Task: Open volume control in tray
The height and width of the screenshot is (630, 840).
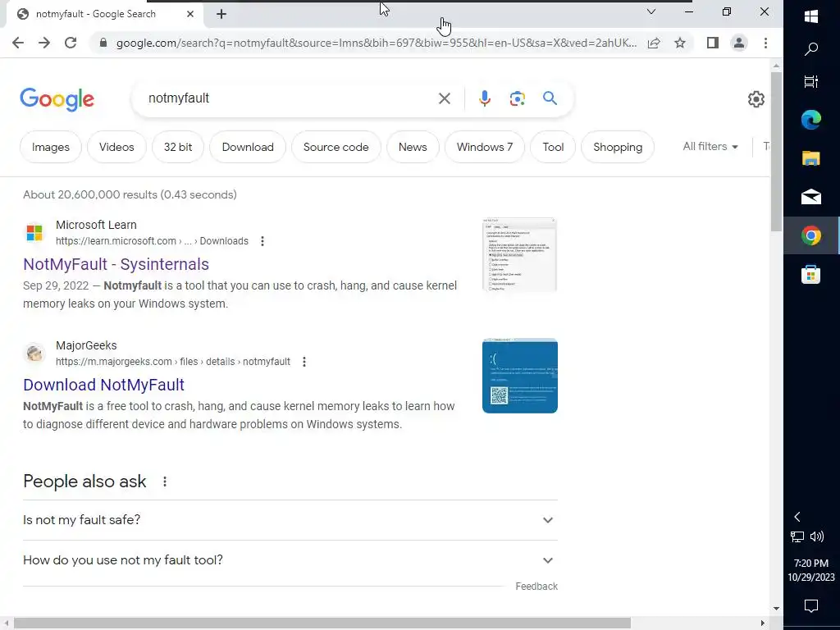Action: point(817,536)
